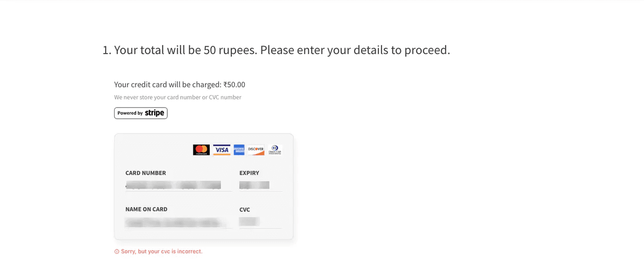
Task: Focus the Name on Card field
Action: (177, 222)
